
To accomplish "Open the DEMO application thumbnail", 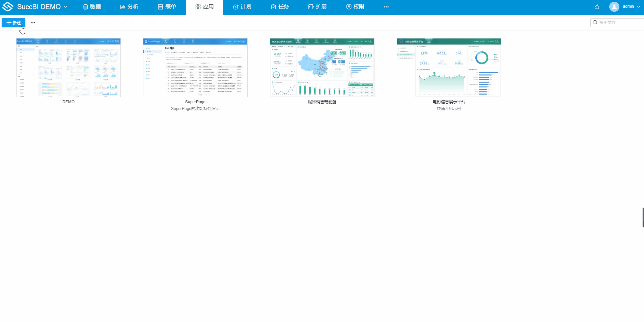I will 68,68.
